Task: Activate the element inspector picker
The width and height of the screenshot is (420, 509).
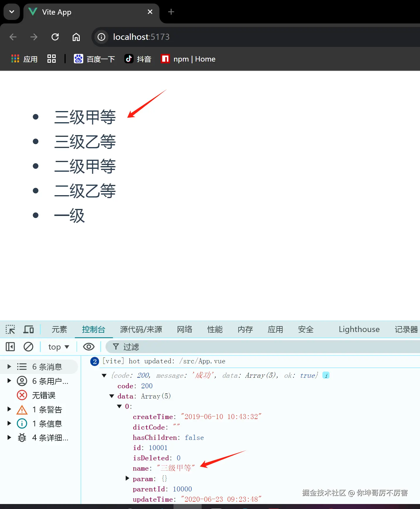Action: tap(10, 329)
